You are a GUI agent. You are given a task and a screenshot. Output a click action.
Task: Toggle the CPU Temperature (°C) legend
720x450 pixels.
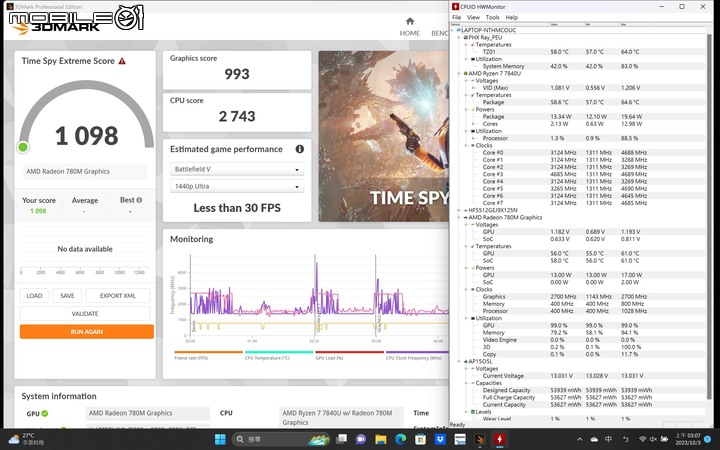coord(279,355)
